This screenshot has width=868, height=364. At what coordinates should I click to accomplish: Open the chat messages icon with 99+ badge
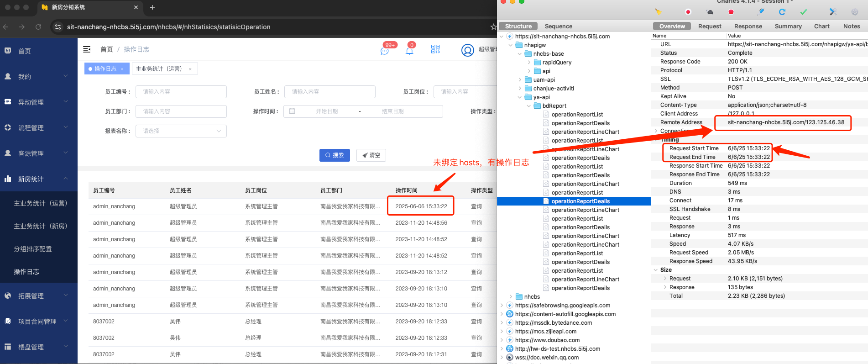[385, 50]
